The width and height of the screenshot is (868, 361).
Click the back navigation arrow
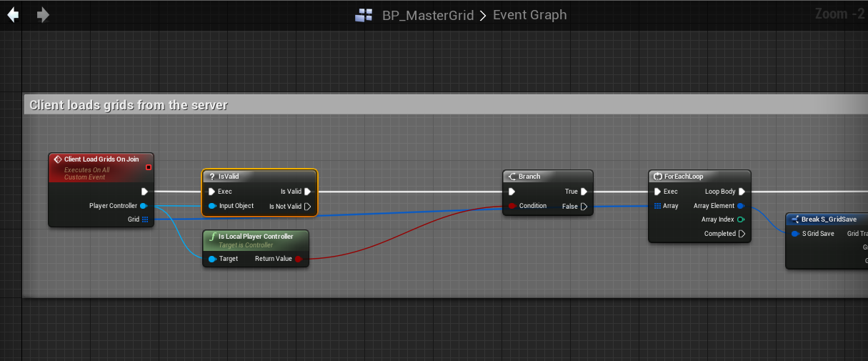(x=13, y=15)
